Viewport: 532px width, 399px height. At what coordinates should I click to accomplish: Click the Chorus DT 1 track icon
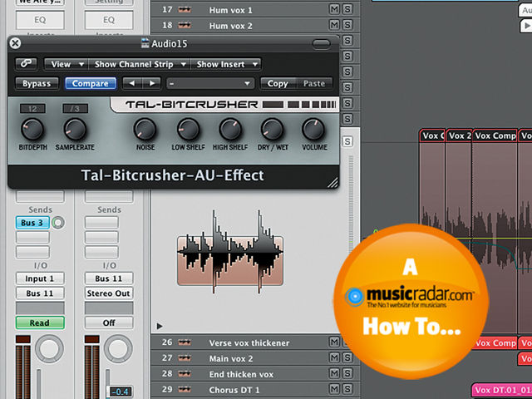(x=185, y=390)
